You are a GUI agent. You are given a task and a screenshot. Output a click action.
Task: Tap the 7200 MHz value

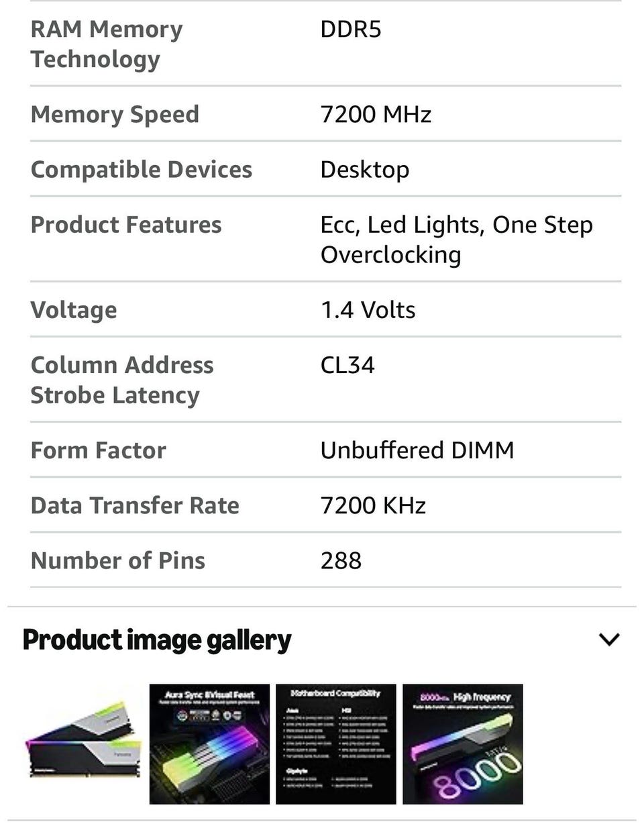tap(376, 114)
